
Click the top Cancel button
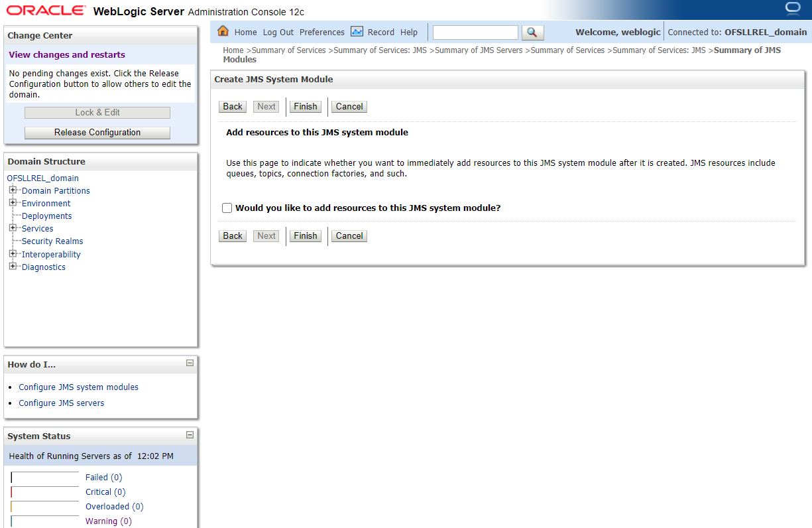[x=349, y=106]
